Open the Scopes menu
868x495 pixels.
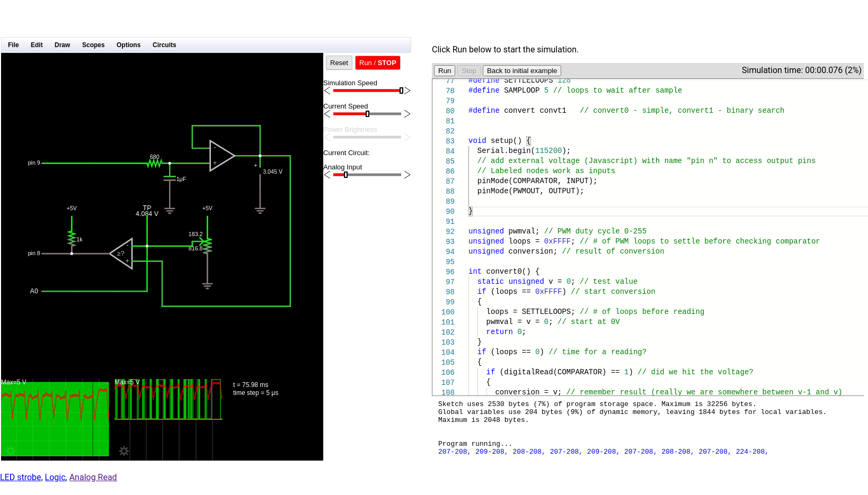(93, 45)
